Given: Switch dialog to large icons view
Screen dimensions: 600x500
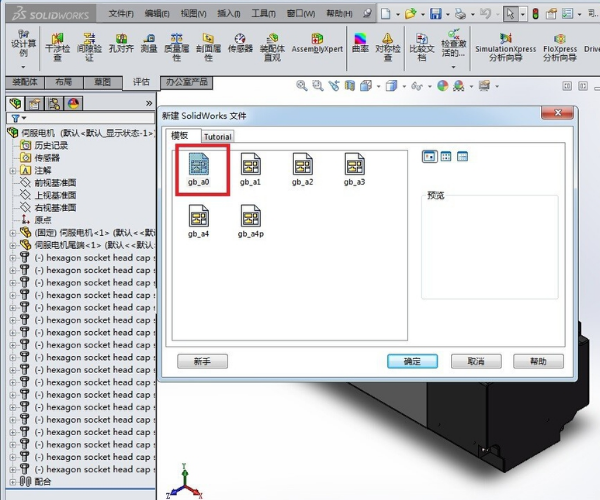Looking at the screenshot, I should point(429,156).
